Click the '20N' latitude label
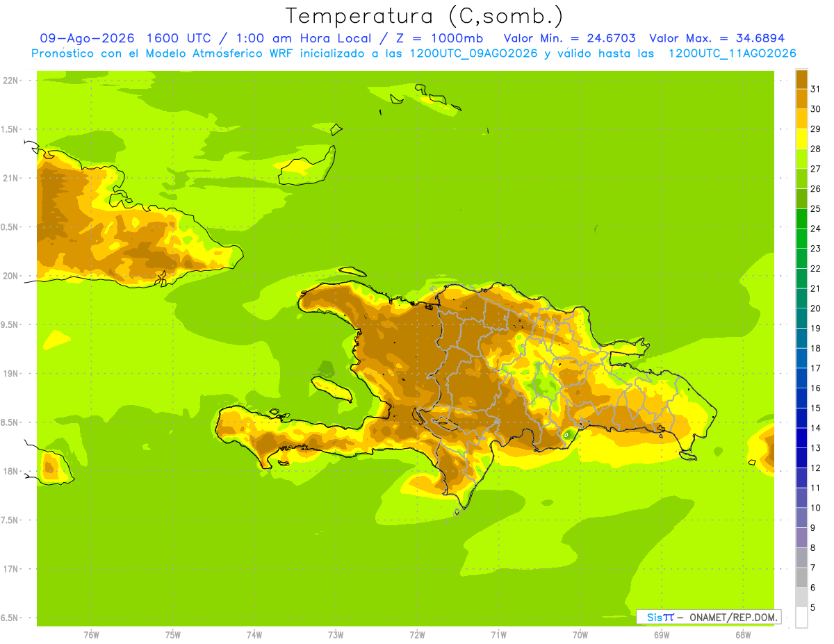834x644 pixels. (x=10, y=276)
